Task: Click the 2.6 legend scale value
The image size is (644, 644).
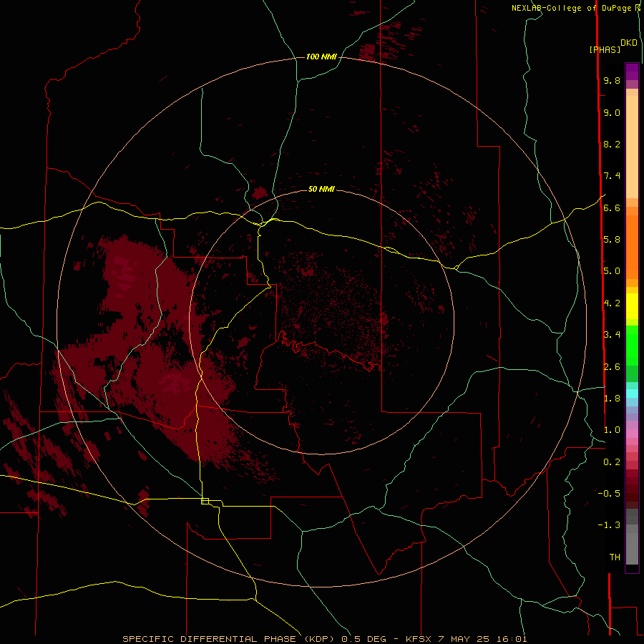Action: click(612, 367)
